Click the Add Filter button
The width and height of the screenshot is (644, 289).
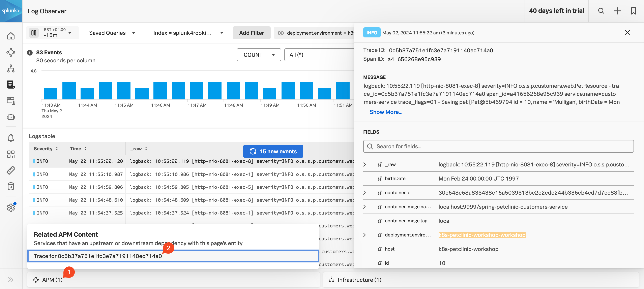tap(252, 33)
